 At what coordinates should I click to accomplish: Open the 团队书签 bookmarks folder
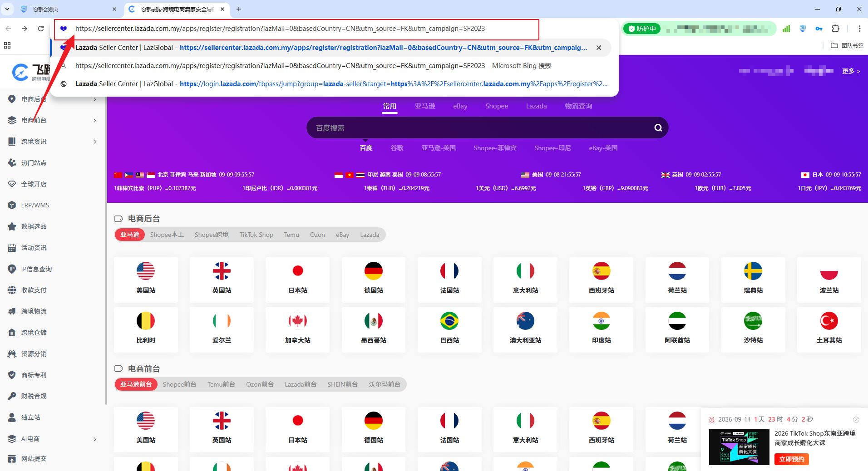point(847,45)
